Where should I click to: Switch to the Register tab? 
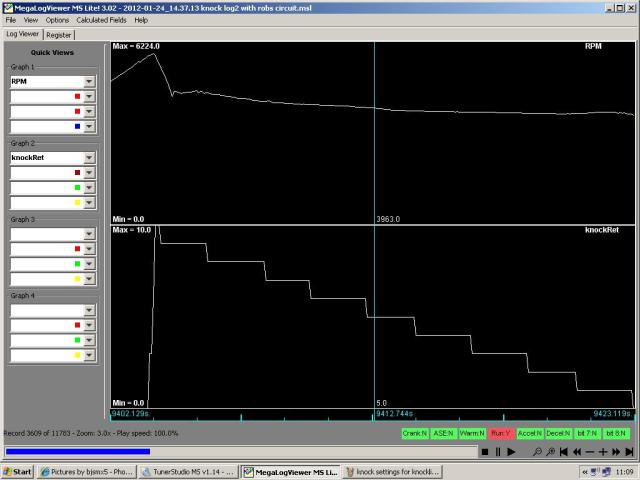coord(58,35)
